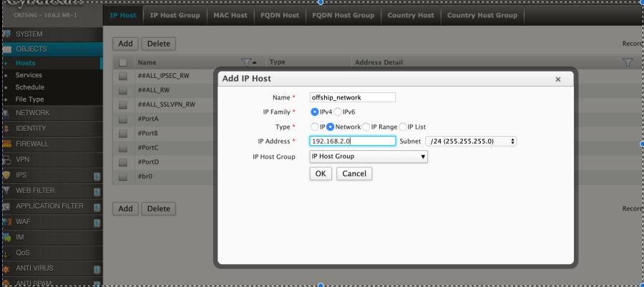The width and height of the screenshot is (644, 287).
Task: Tick the checkbox for ##ALL_RW row
Action: click(x=123, y=90)
